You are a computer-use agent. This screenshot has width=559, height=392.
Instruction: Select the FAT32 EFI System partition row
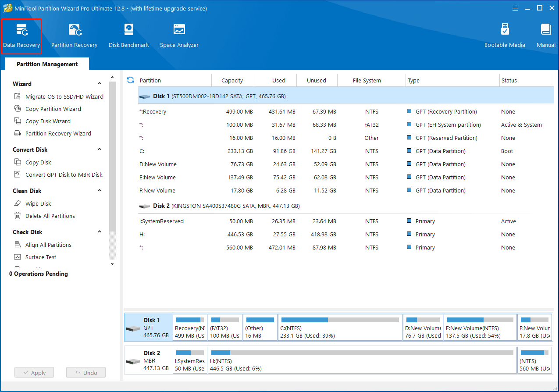tap(346, 125)
